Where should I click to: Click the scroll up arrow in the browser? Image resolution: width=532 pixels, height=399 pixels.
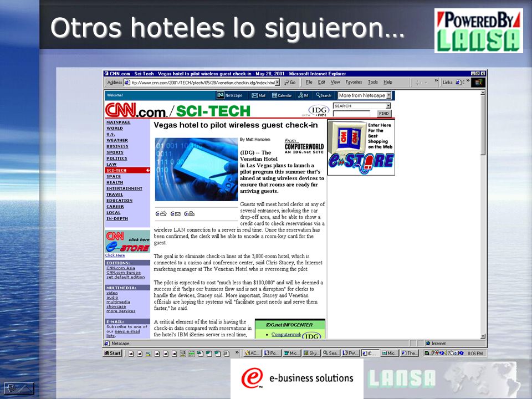tap(483, 93)
